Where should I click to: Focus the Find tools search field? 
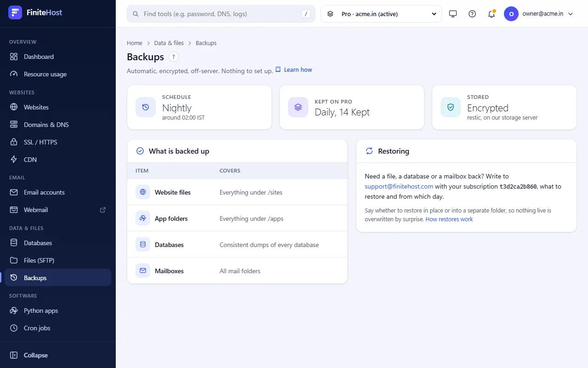click(x=221, y=14)
